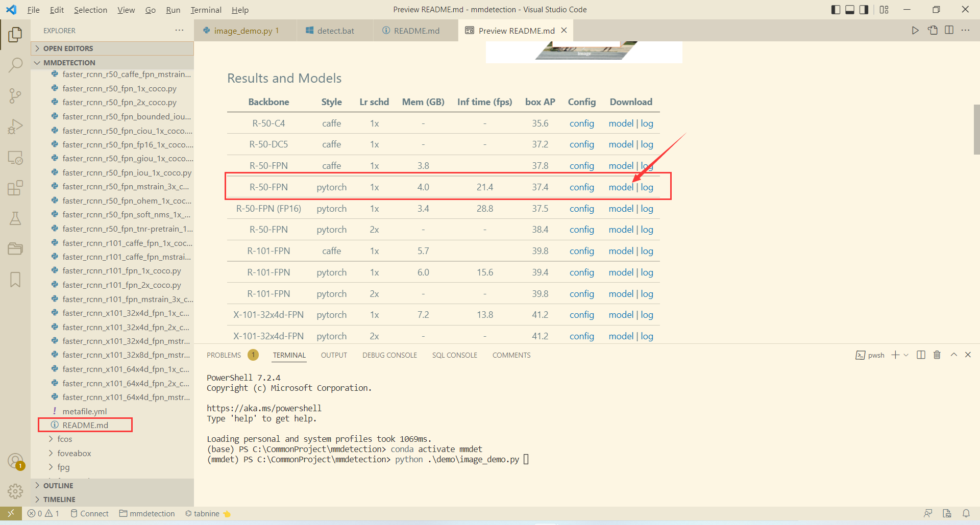Switch to DEBUG CONSOLE panel tab

tap(389, 355)
